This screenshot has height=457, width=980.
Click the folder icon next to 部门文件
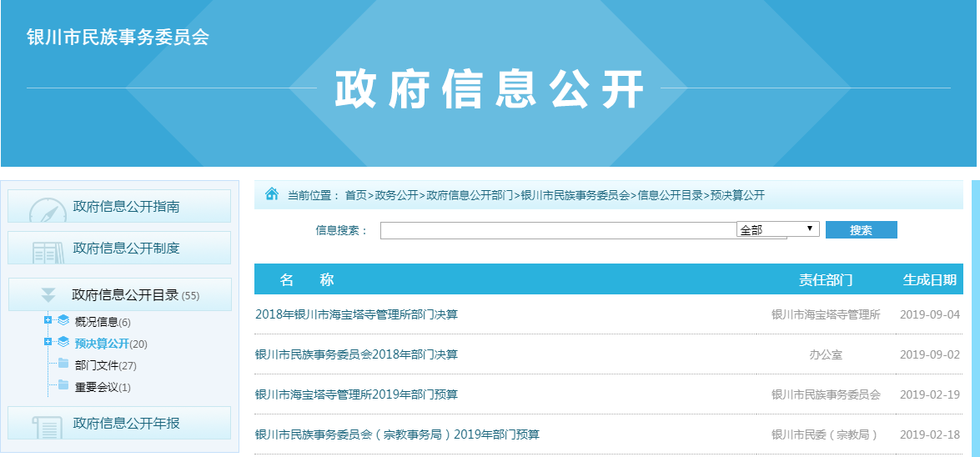coord(63,364)
